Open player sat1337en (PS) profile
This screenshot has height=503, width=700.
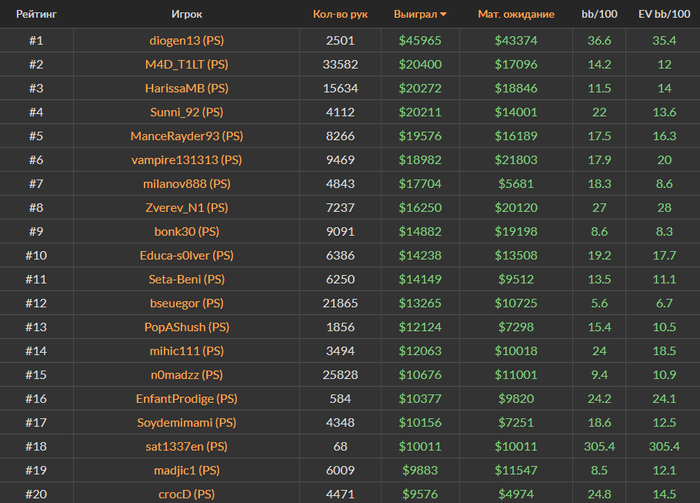pos(187,446)
